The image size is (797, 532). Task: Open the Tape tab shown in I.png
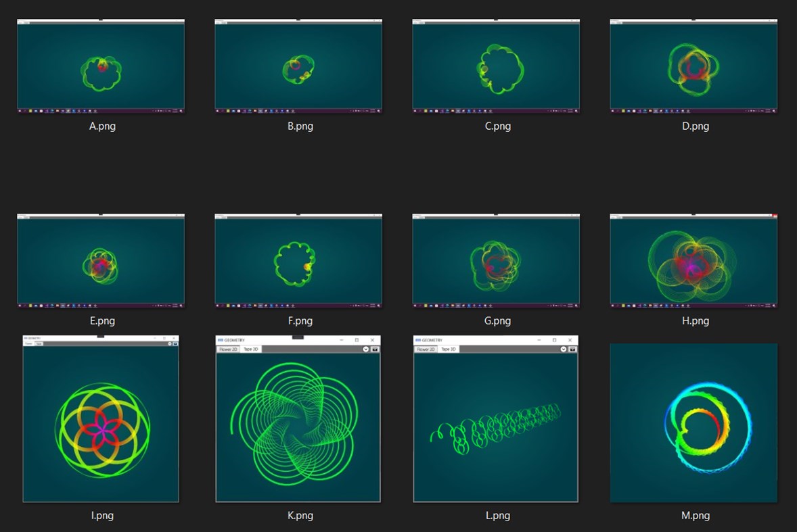(39, 343)
